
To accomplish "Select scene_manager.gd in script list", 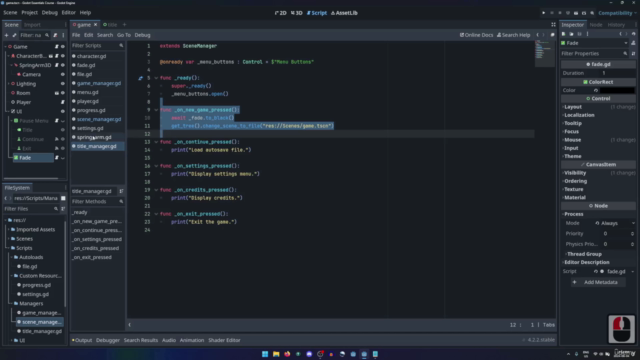I will click(x=99, y=119).
